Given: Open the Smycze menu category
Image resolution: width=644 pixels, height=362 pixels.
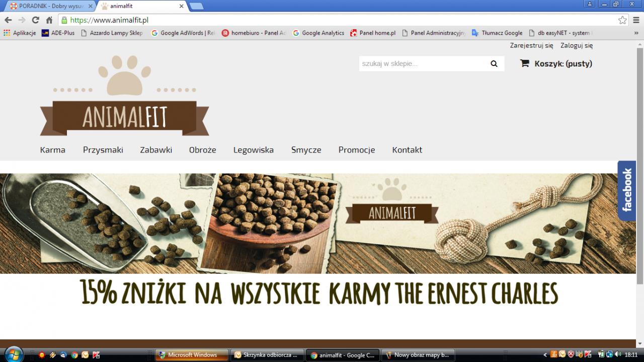Looking at the screenshot, I should click(x=306, y=150).
